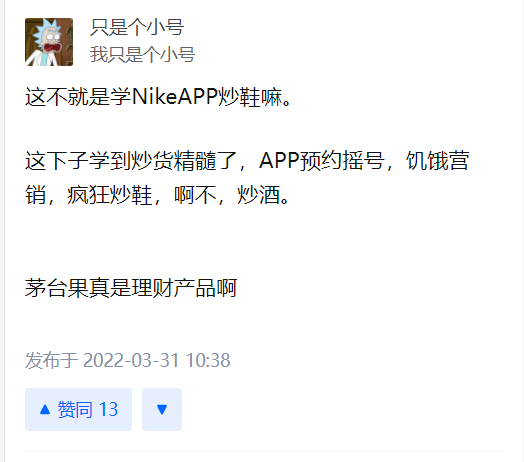524x462 pixels.
Task: Click the sentence 茅台果真是理财产品啊
Action: point(131,288)
